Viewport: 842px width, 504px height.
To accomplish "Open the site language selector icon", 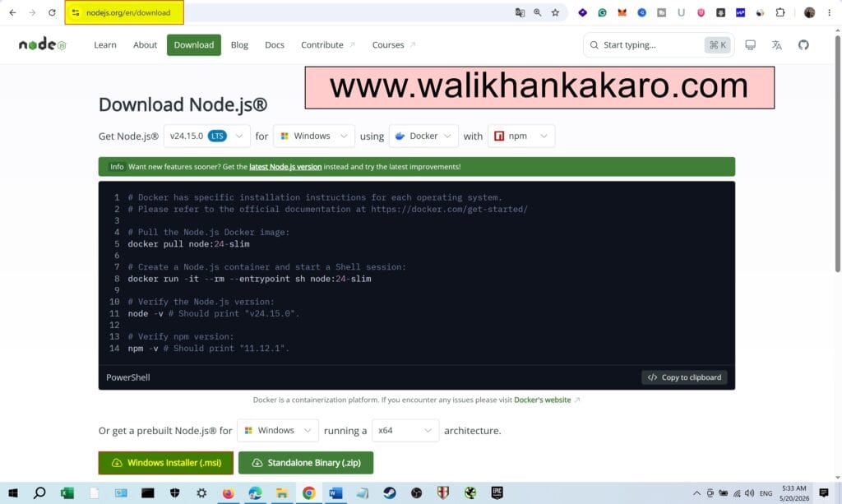I will point(776,45).
